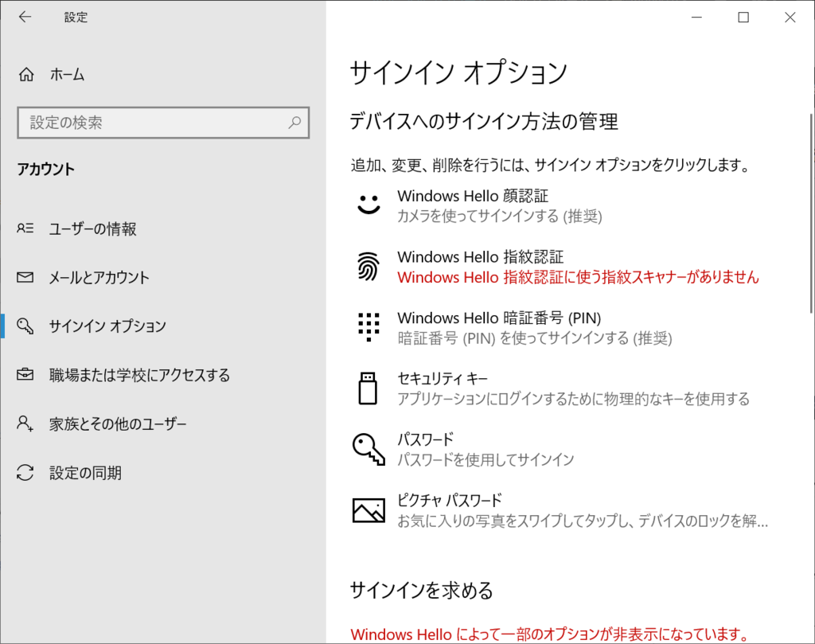Click the PIN keypad dots icon

point(369,327)
